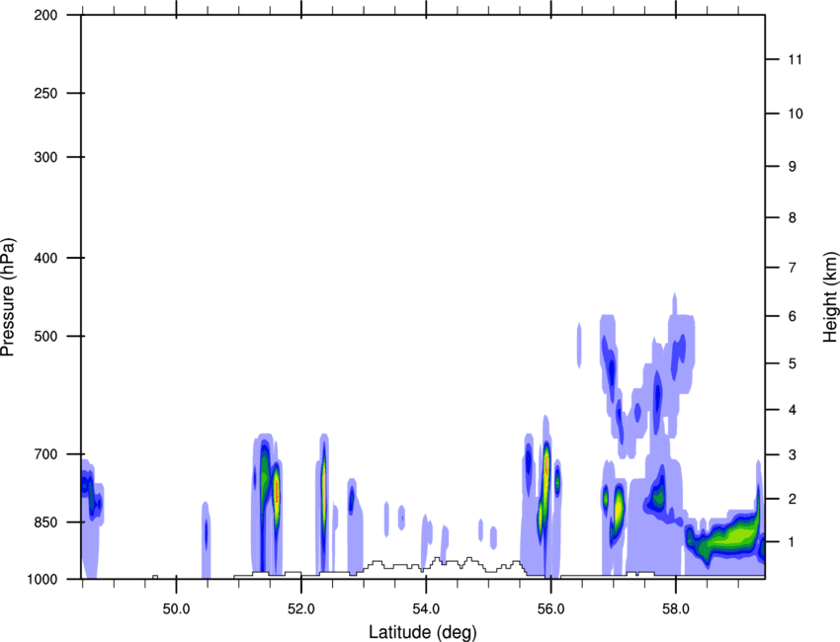This screenshot has height=642, width=840.
Task: Select the 200 pressure tick label
Action: click(46, 15)
